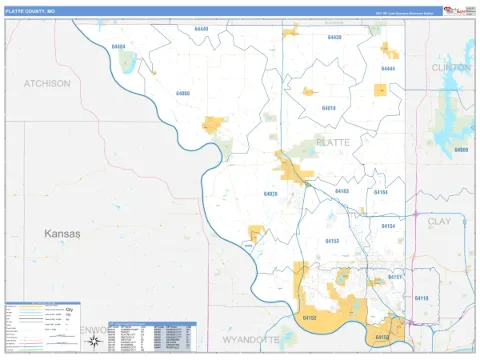
Task: Click the ATCHISON county label
Action: pyautogui.click(x=47, y=84)
